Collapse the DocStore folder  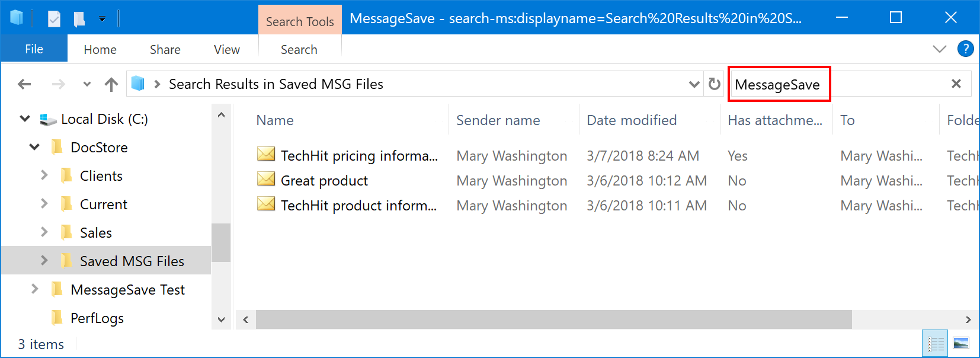tap(34, 147)
